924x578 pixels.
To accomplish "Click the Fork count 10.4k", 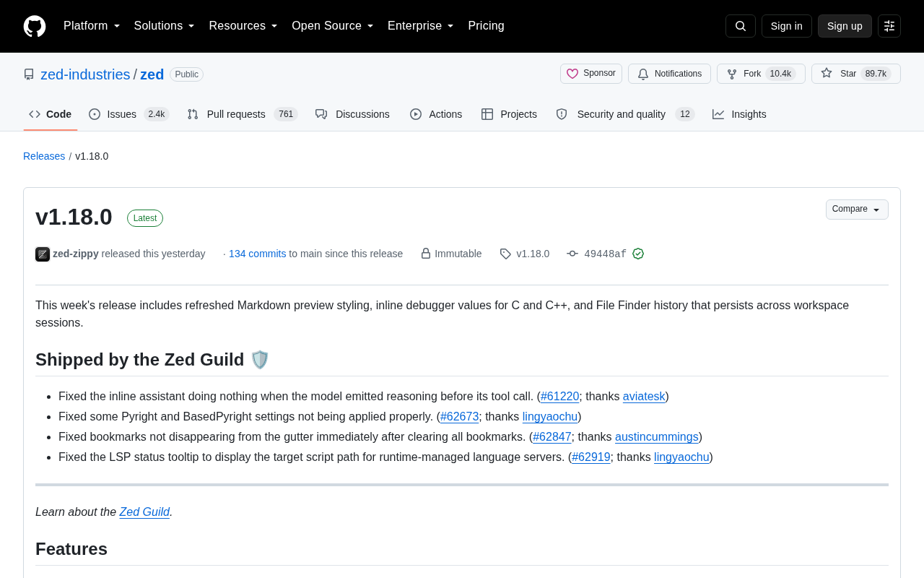I will click(780, 74).
